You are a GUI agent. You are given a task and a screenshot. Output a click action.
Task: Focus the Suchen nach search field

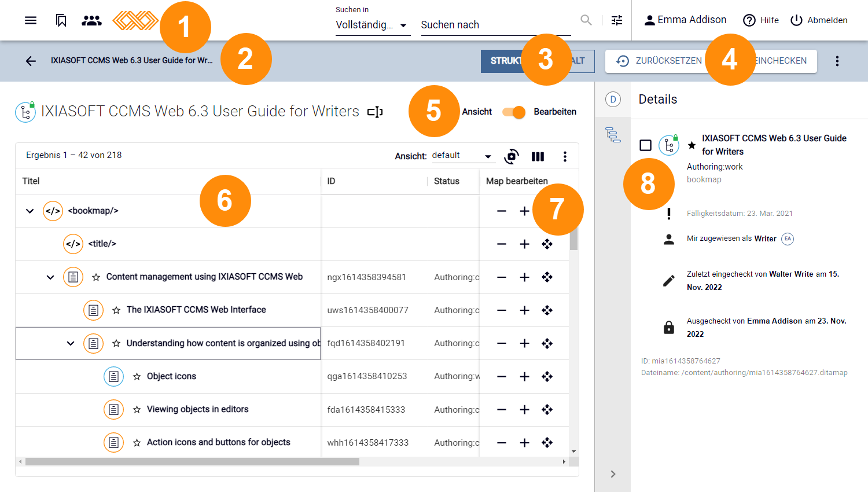pyautogui.click(x=496, y=25)
